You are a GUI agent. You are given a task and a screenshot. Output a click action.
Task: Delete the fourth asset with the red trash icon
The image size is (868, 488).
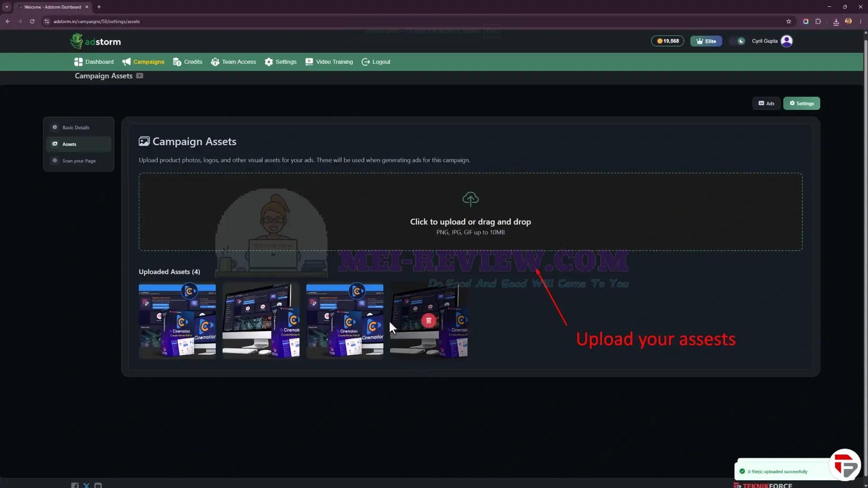click(x=429, y=321)
